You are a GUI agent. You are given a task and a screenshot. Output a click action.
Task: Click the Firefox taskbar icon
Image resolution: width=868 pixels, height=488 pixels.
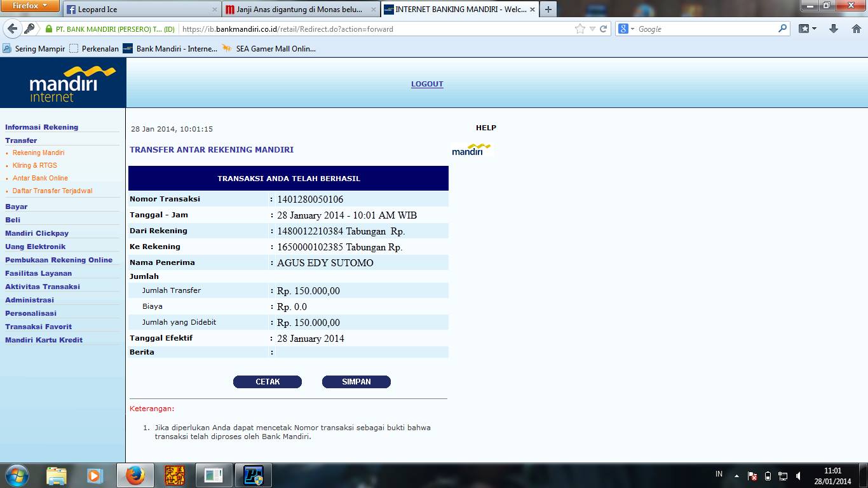(135, 475)
